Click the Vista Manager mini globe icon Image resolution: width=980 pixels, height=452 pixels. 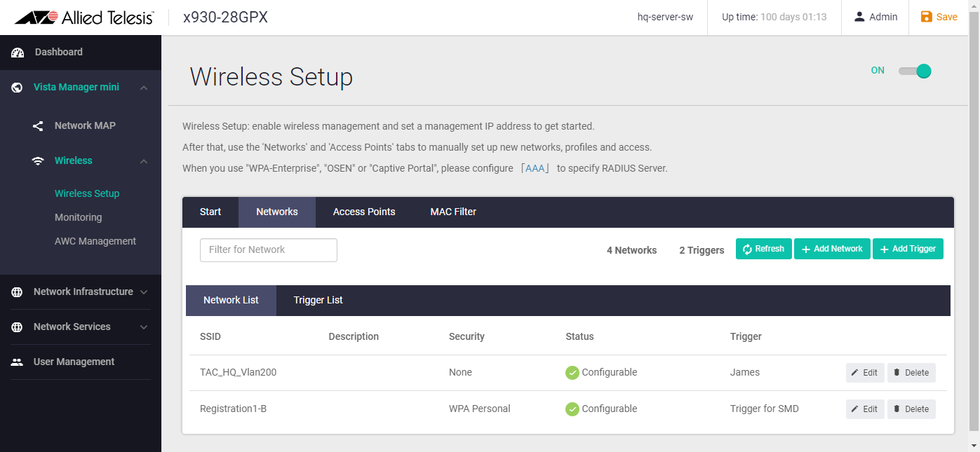pos(18,88)
